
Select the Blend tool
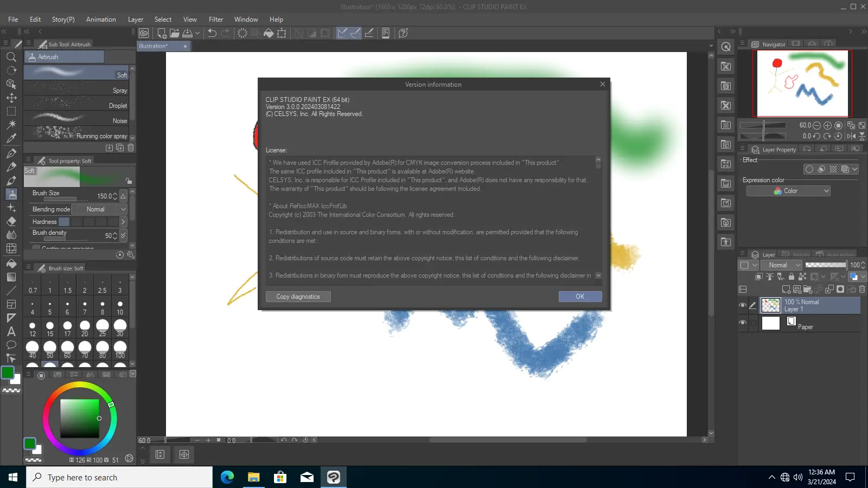point(11,235)
